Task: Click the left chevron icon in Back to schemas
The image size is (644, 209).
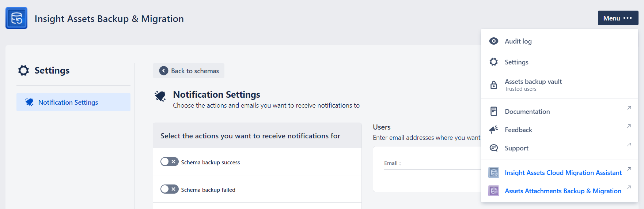Action: [164, 71]
